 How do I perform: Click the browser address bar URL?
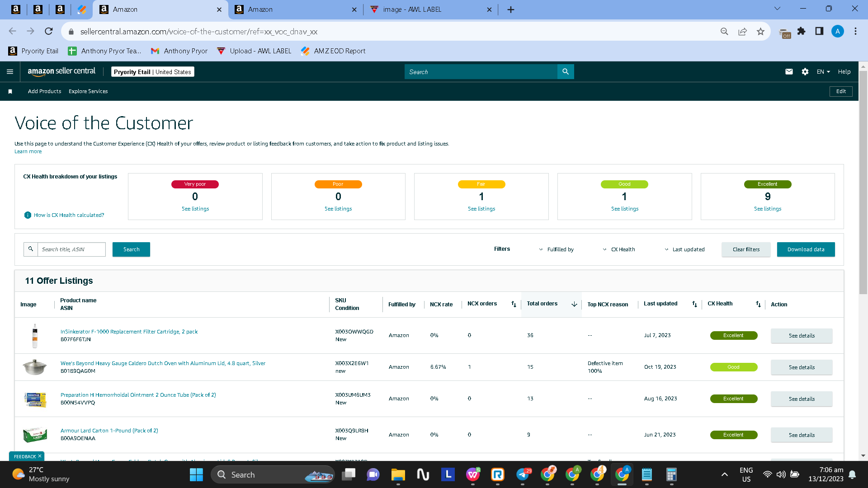[199, 32]
